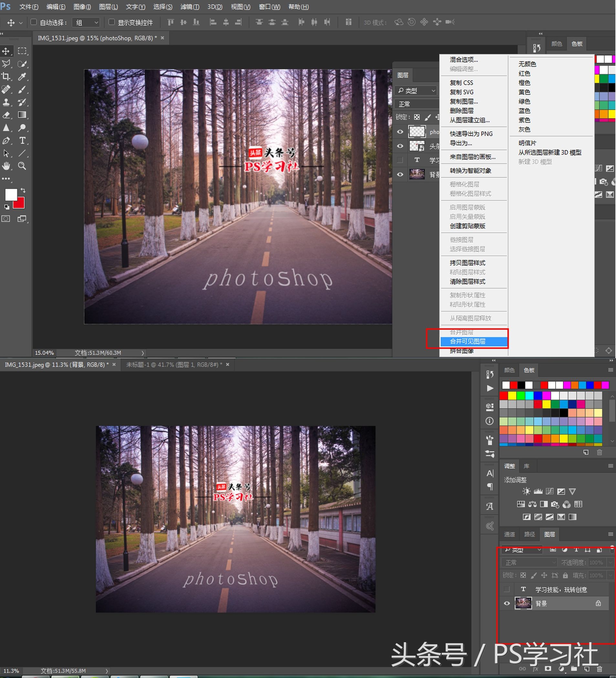Open the 组 selection dropdown
The height and width of the screenshot is (678, 616).
(x=85, y=22)
